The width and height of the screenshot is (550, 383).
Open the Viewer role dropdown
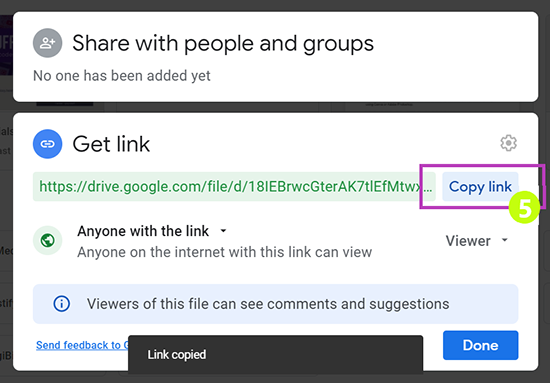(477, 241)
